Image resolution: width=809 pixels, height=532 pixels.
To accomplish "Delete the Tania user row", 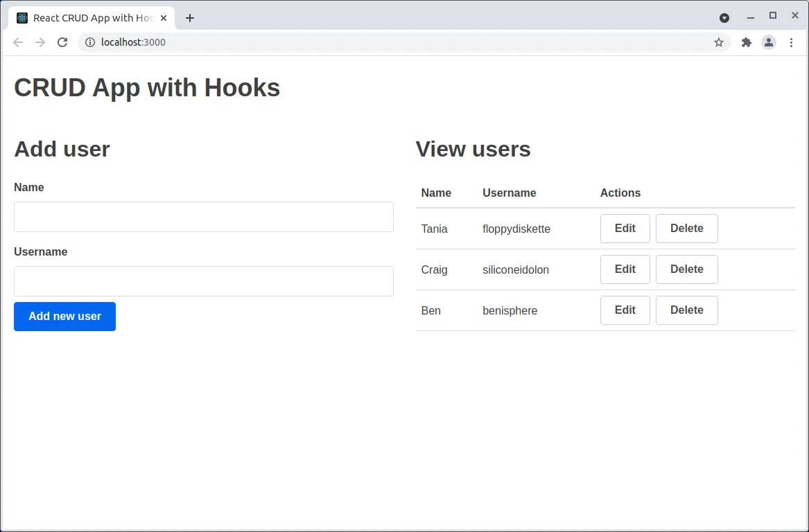I will point(687,229).
